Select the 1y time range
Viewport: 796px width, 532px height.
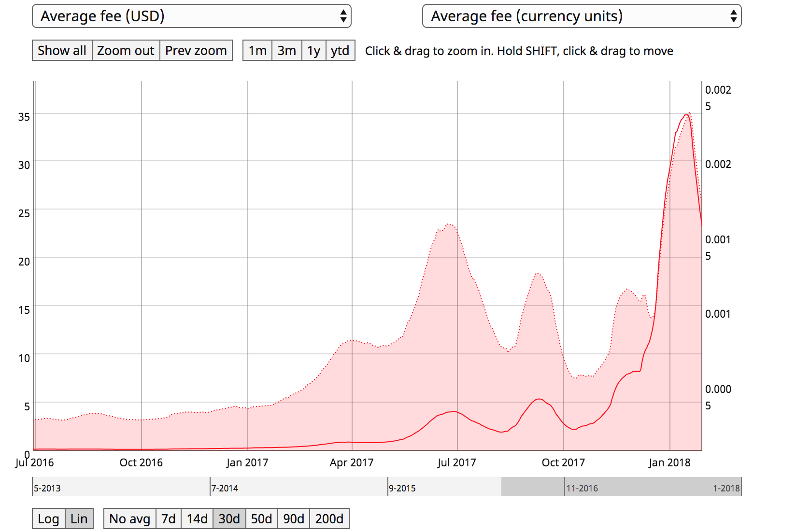coord(313,50)
